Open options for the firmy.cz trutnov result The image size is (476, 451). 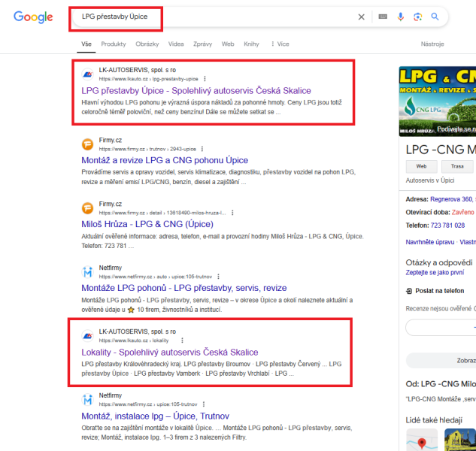(x=202, y=149)
